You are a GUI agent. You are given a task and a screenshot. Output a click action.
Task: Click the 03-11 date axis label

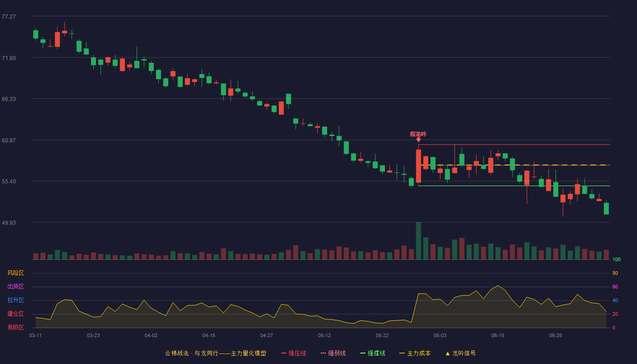pyautogui.click(x=35, y=335)
